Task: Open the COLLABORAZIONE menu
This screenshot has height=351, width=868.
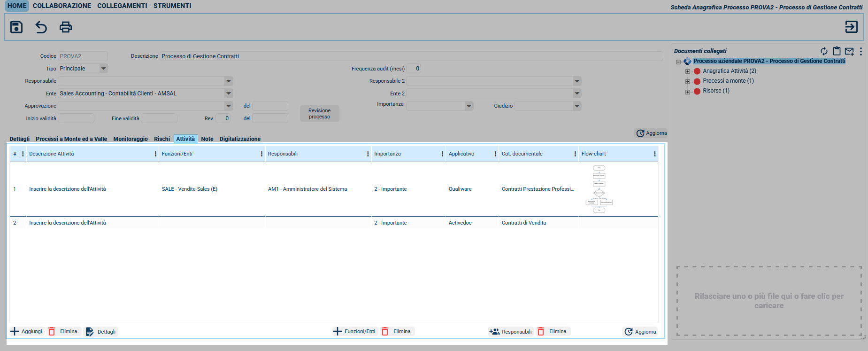Action: [62, 6]
